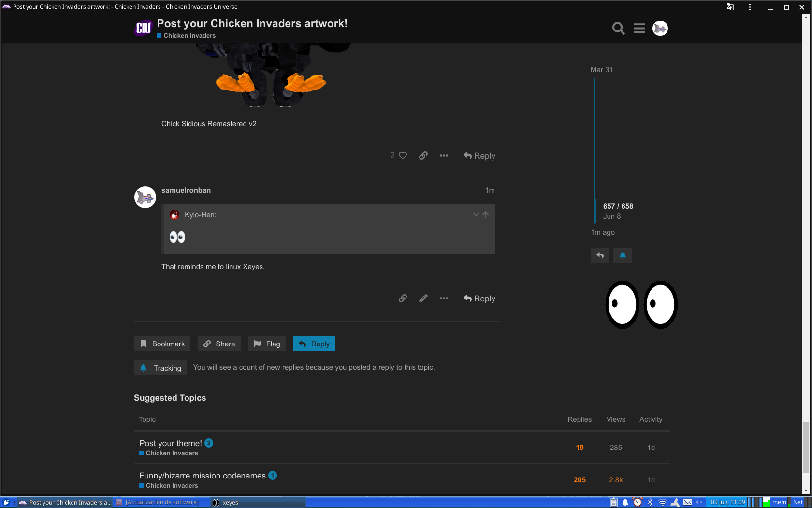Image resolution: width=812 pixels, height=508 pixels.
Task: Open the Share topic dialog
Action: coord(219,344)
